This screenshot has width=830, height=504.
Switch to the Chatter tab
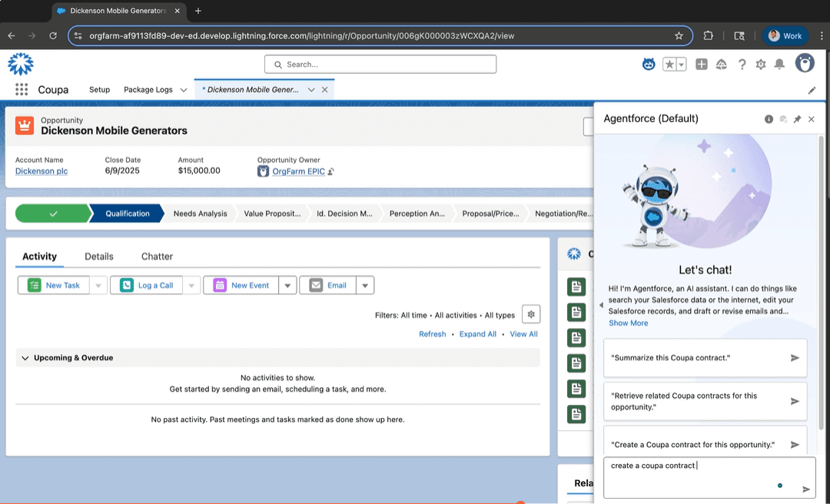pyautogui.click(x=157, y=257)
